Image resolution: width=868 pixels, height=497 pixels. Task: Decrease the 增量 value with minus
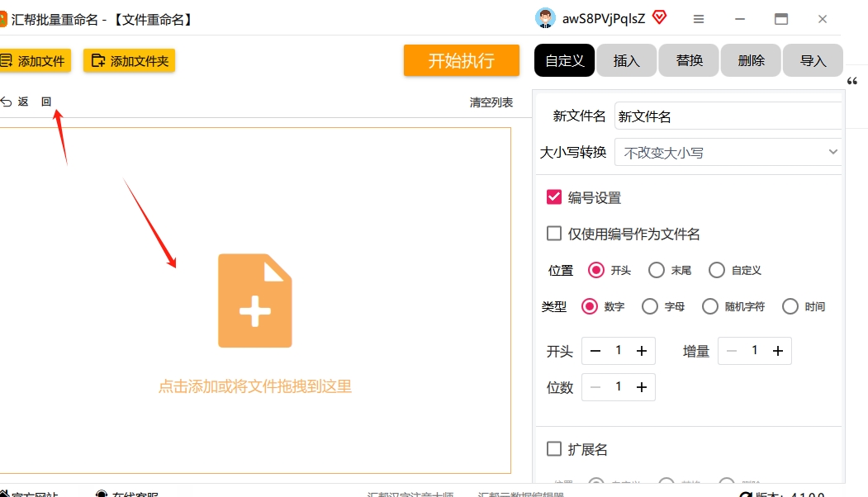(731, 351)
